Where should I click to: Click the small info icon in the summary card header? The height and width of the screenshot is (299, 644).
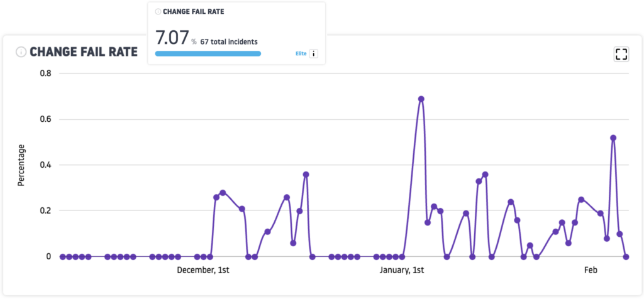[x=158, y=11]
